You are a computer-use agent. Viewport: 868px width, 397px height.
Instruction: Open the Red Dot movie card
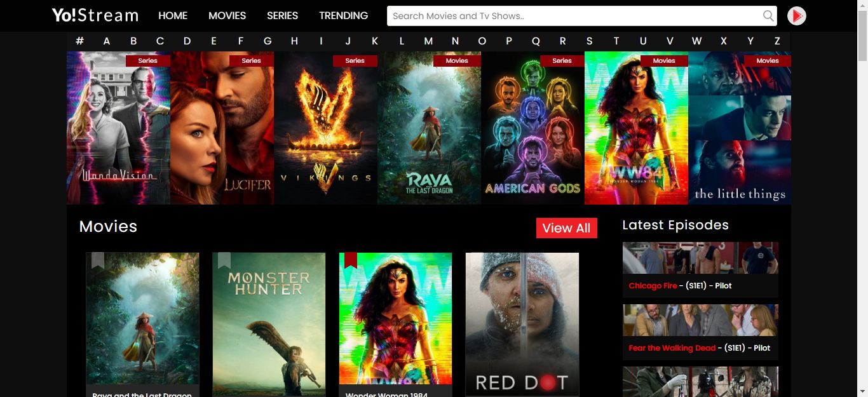click(x=522, y=325)
